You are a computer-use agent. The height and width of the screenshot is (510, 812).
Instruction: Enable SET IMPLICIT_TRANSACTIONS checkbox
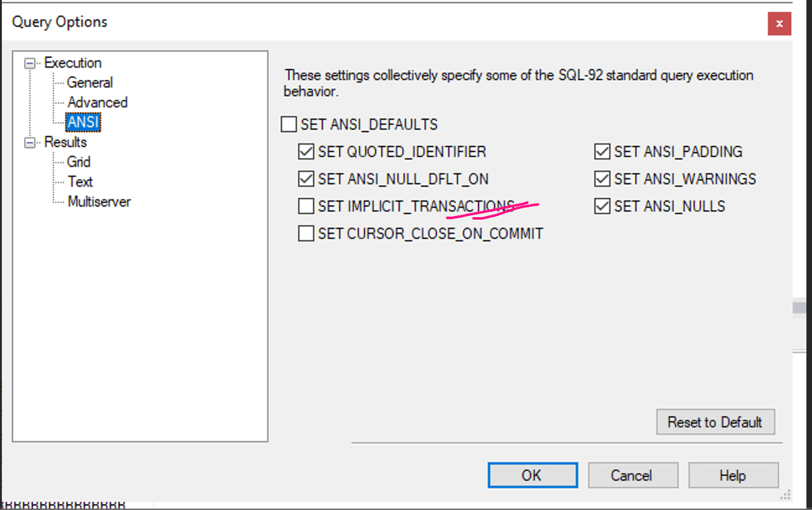[x=306, y=207]
